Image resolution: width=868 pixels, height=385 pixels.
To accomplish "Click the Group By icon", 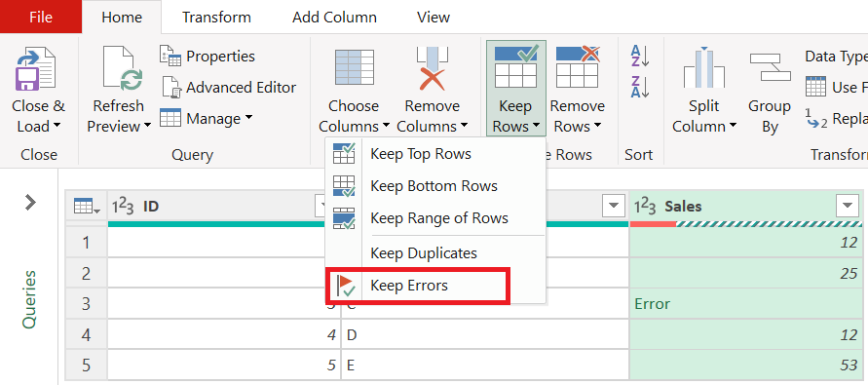I will [x=770, y=67].
